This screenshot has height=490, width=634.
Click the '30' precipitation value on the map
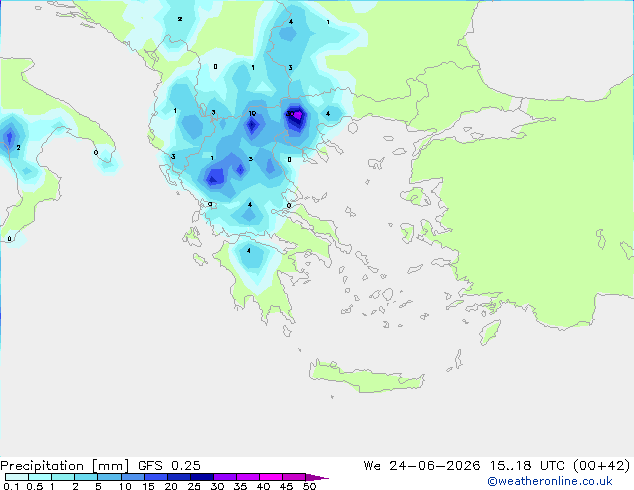point(290,114)
